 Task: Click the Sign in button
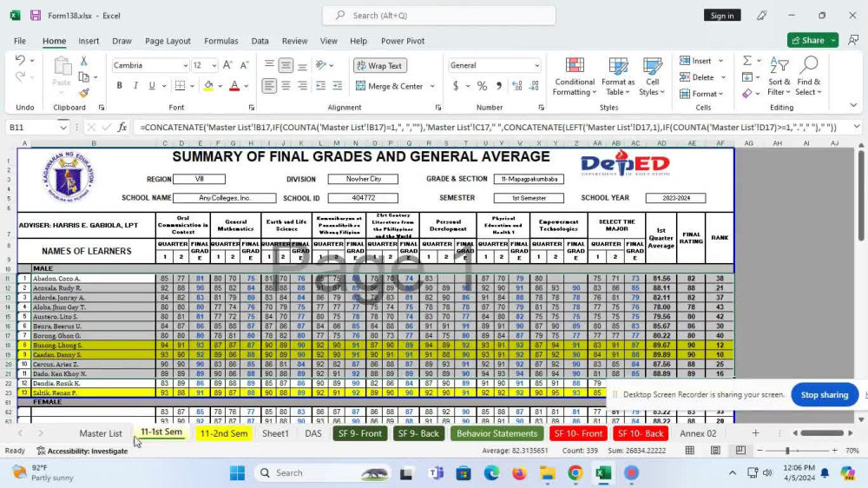[x=722, y=16]
